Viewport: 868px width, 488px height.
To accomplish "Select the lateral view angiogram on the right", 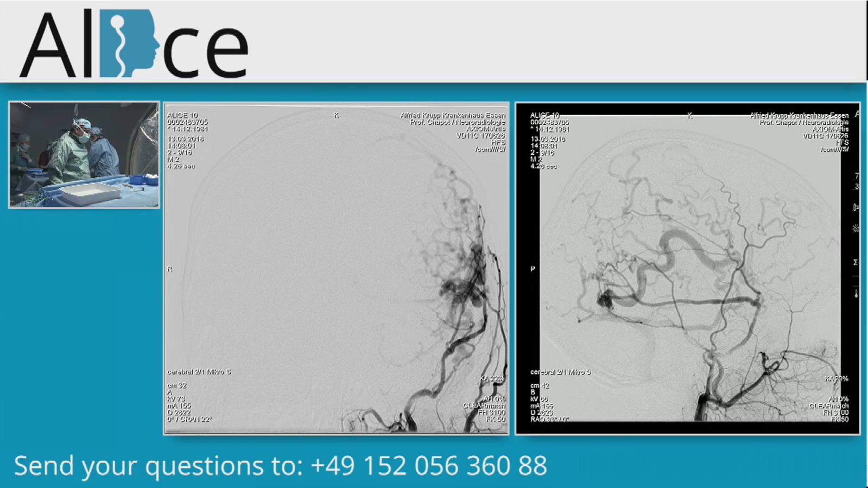I will click(x=688, y=269).
